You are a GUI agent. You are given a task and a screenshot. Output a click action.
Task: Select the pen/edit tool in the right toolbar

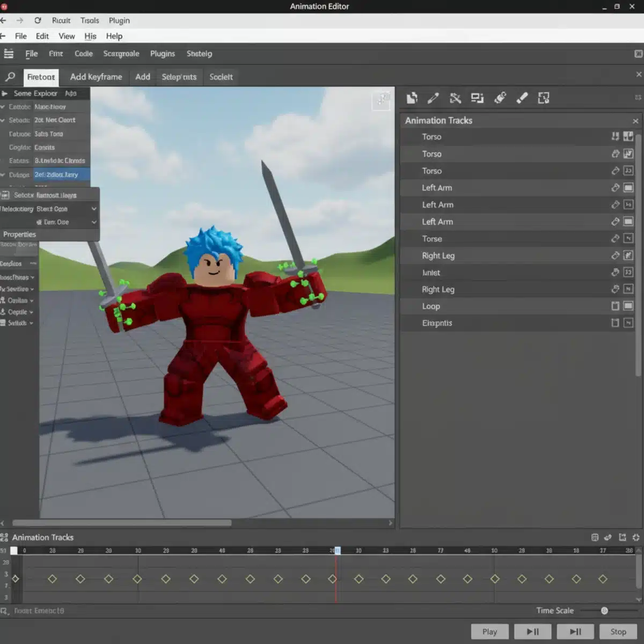pos(434,98)
